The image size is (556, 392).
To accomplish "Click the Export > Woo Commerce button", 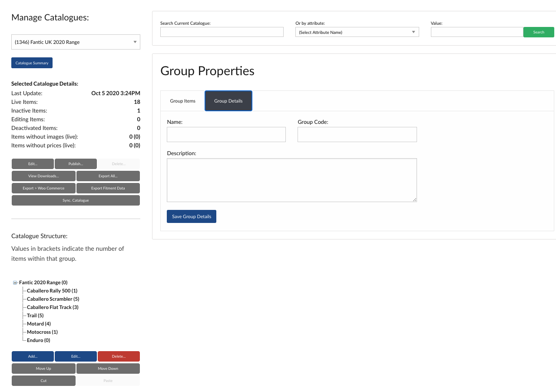I will [x=43, y=188].
